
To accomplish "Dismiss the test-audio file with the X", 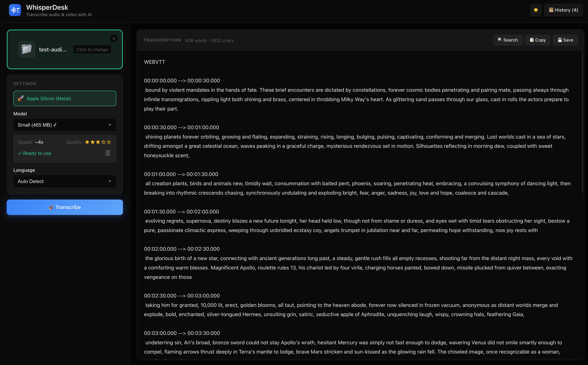I will (x=114, y=38).
